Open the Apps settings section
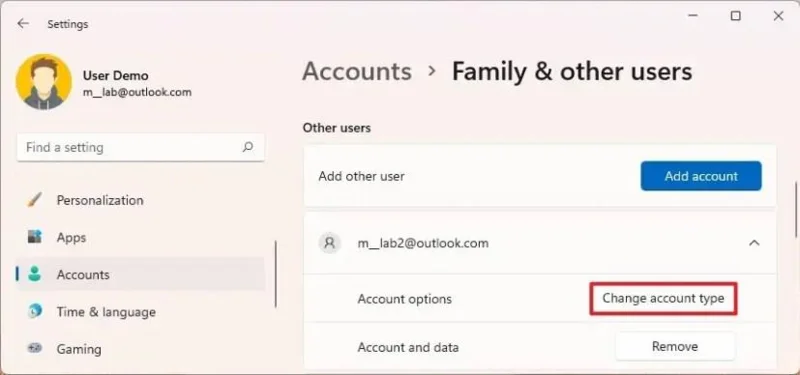Screen dimensions: 800x375 tap(140, 237)
